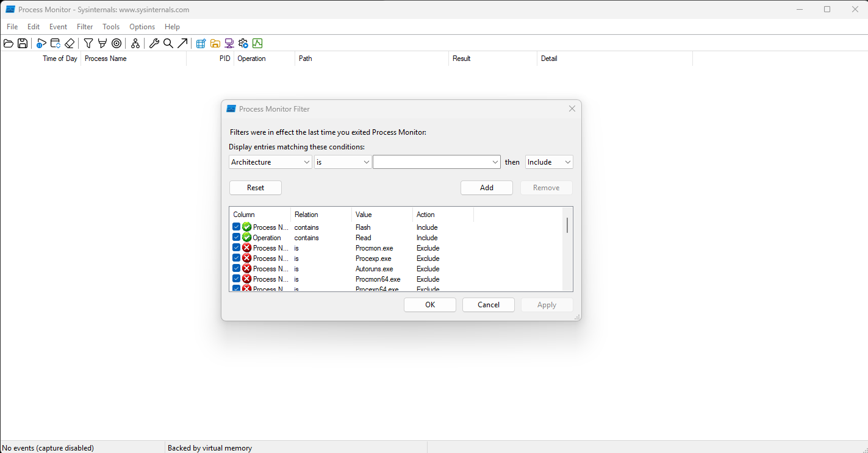The height and width of the screenshot is (453, 868).
Task: Click the Save floppy disk icon
Action: [23, 43]
